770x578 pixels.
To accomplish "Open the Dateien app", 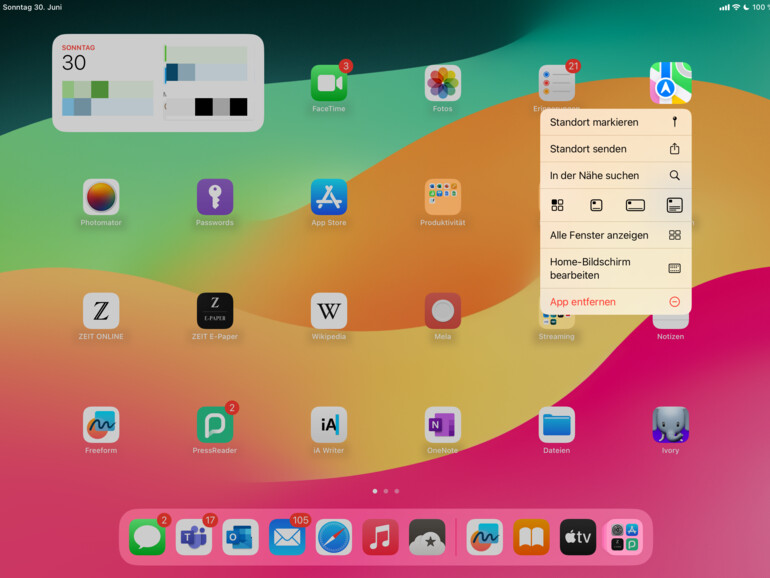I will pyautogui.click(x=556, y=425).
